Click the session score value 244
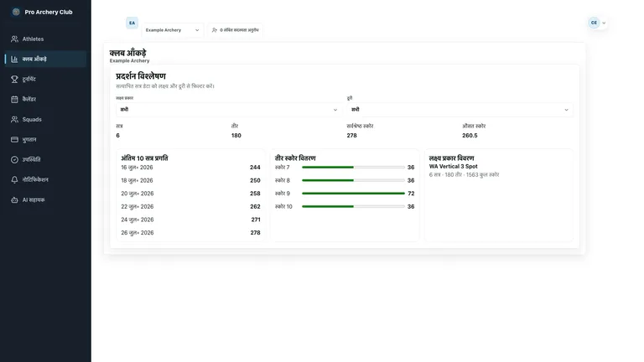Image resolution: width=644 pixels, height=362 pixels. coord(255,168)
